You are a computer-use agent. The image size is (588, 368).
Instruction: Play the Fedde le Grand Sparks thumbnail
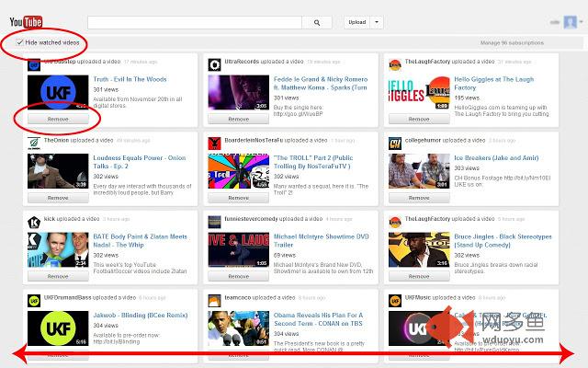[239, 92]
